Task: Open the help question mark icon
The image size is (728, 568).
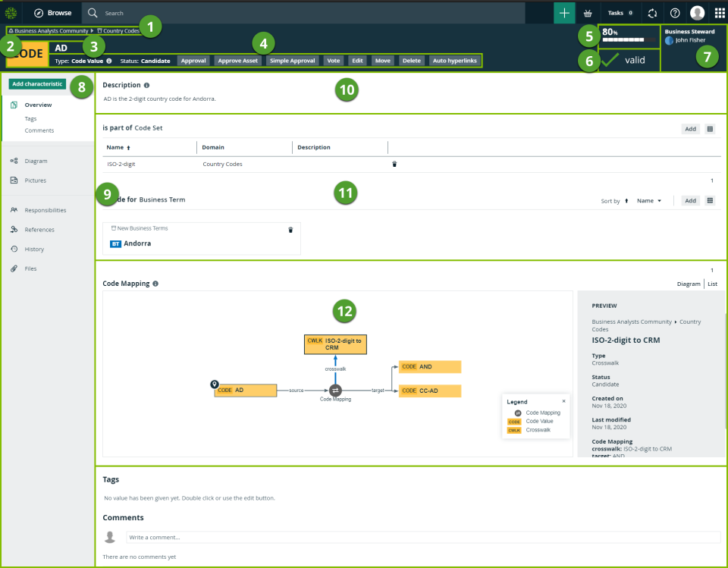Action: coord(674,13)
